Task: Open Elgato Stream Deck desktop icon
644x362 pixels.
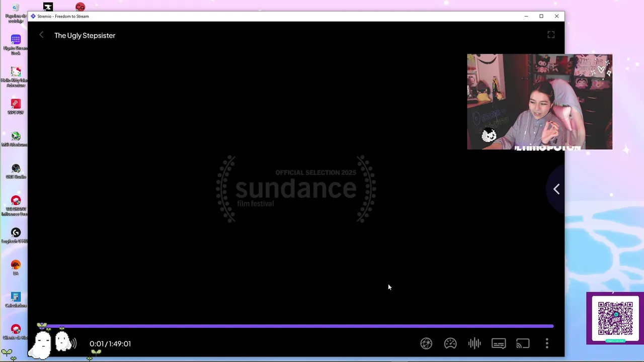Action: (16, 45)
